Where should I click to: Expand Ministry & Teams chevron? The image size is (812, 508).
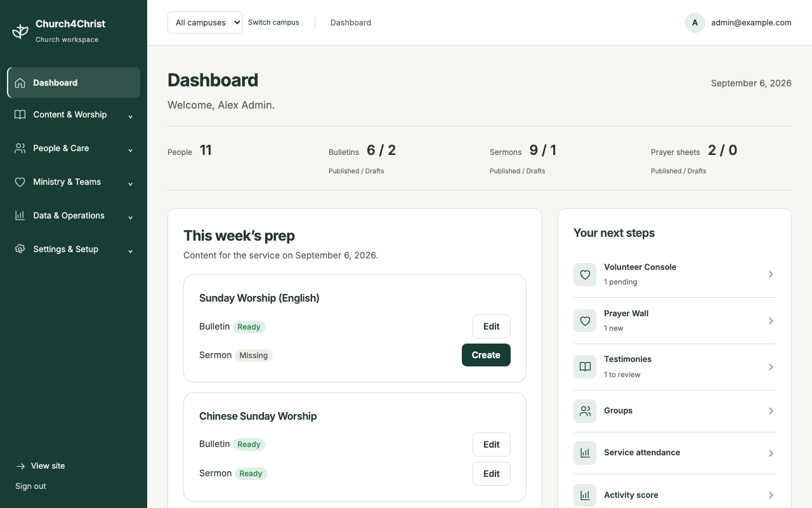(131, 184)
